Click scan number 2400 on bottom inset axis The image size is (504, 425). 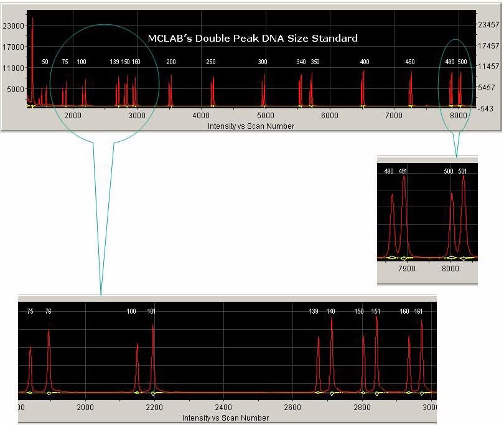[223, 408]
